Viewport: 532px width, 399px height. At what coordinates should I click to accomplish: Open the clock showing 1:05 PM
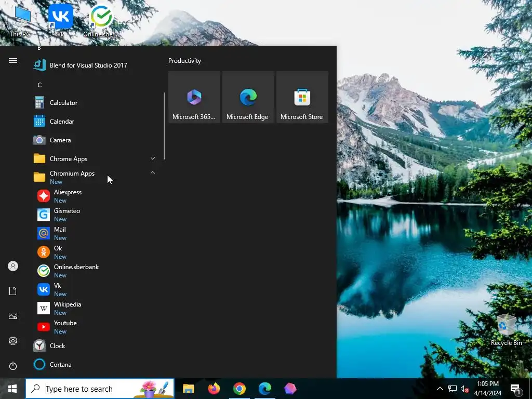(487, 389)
